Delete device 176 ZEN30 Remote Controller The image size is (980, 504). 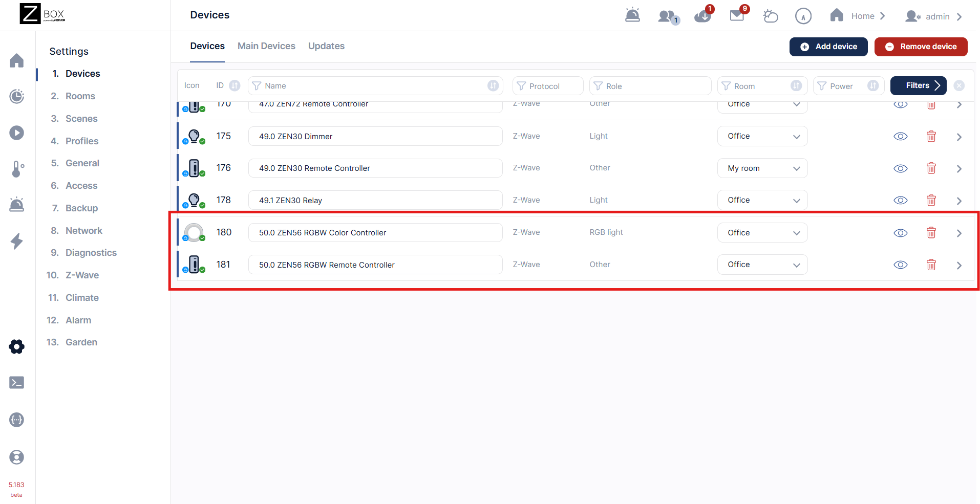tap(931, 168)
